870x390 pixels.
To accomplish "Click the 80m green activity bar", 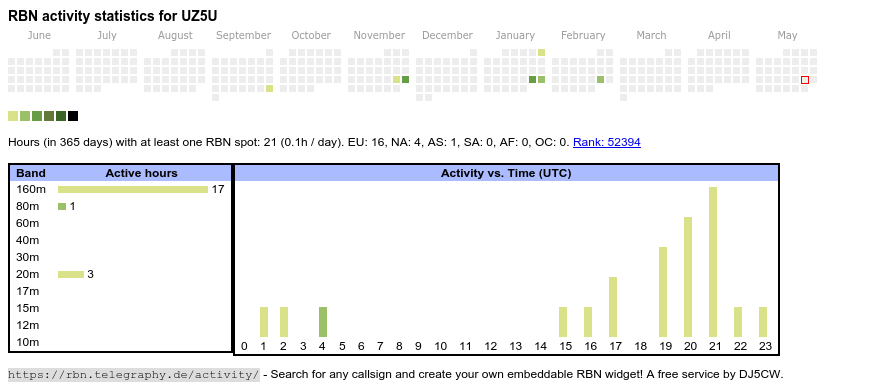I will coord(62,206).
